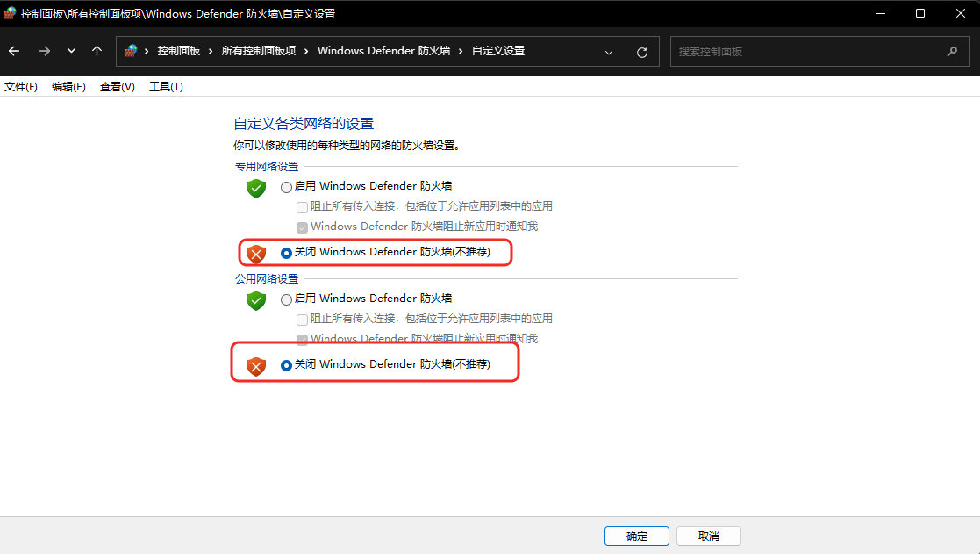Refresh the control panel page
The height and width of the screenshot is (554, 980).
642,53
